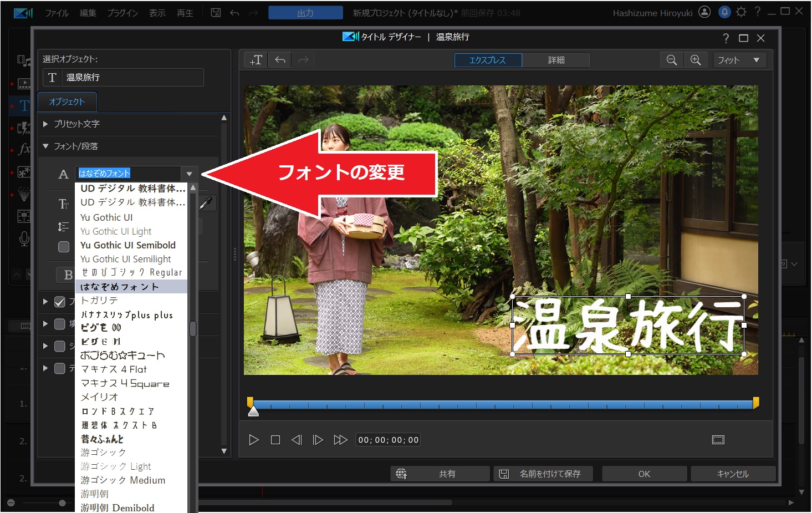The height and width of the screenshot is (513, 812).
Task: Click the 温泉旅行 selected object field
Action: (123, 78)
